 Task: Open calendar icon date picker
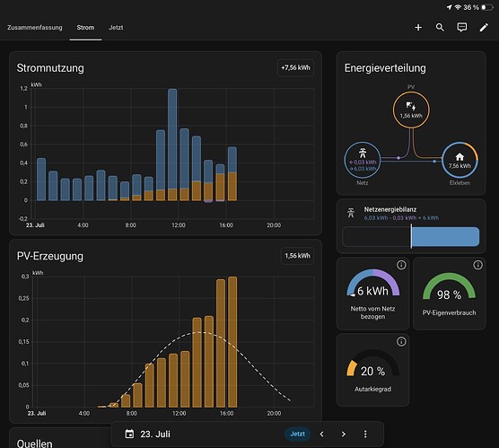(129, 434)
